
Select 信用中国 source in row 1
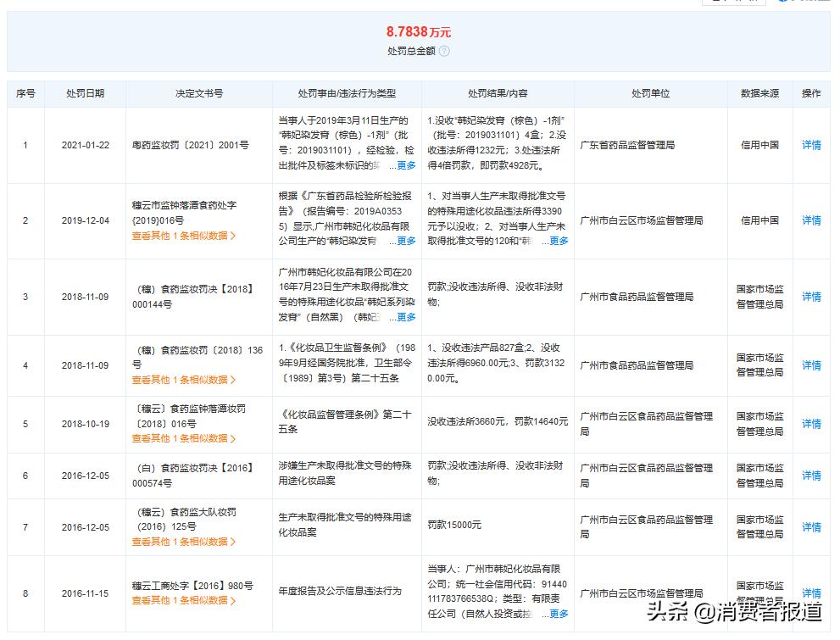[759, 145]
